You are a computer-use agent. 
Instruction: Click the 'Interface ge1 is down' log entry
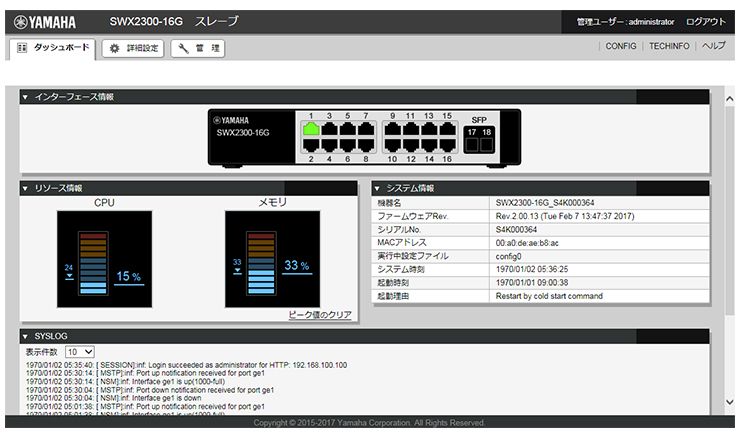113,398
